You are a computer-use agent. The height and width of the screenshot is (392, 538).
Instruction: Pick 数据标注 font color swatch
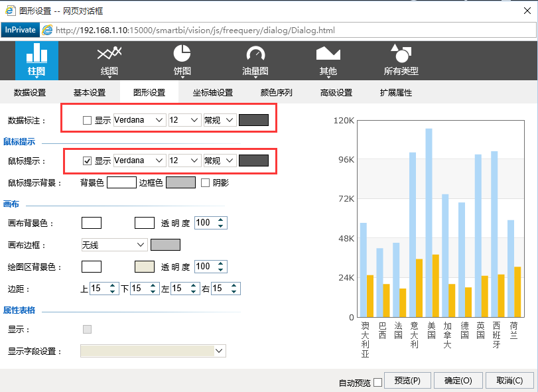[x=253, y=120]
